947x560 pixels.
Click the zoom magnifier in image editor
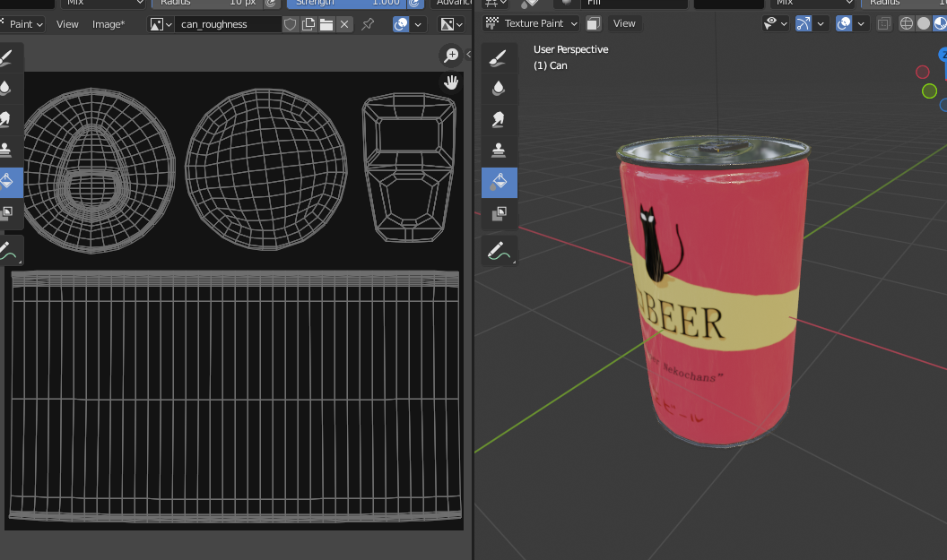point(451,56)
